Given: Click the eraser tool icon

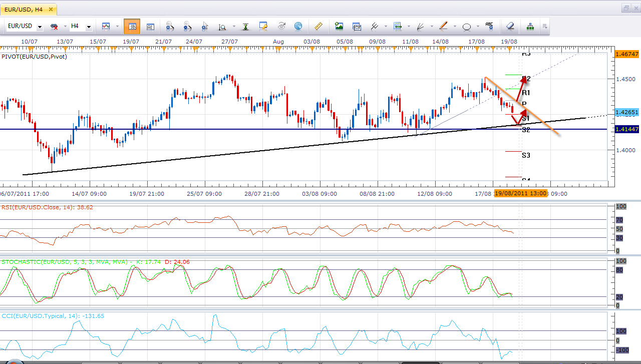Looking at the screenshot, I should (510, 26).
